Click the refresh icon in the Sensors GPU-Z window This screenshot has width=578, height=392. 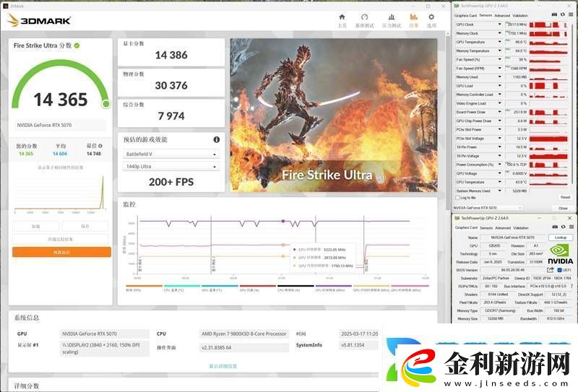[563, 15]
